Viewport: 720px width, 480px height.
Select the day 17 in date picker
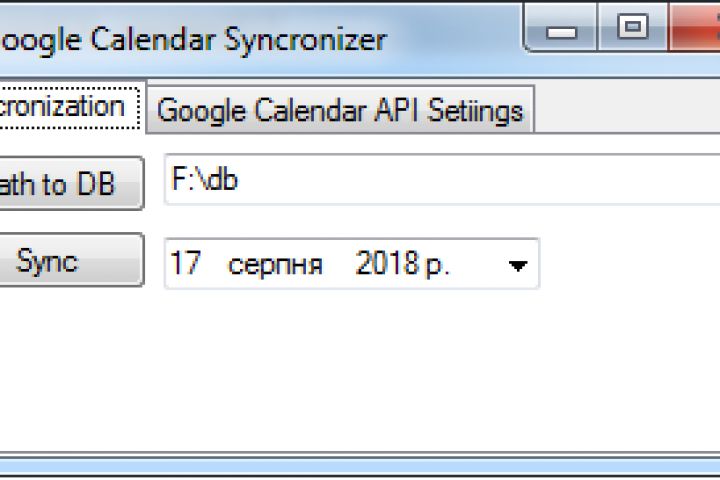(x=186, y=264)
